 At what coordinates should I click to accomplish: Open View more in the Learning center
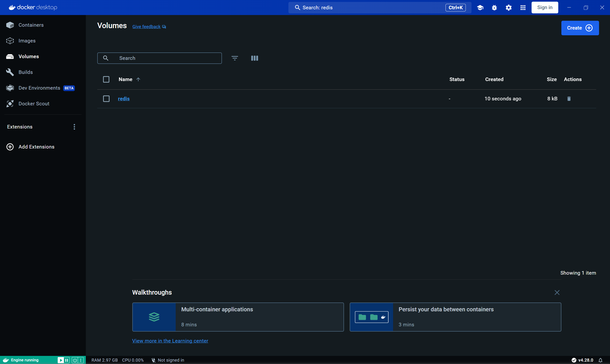[x=170, y=341]
